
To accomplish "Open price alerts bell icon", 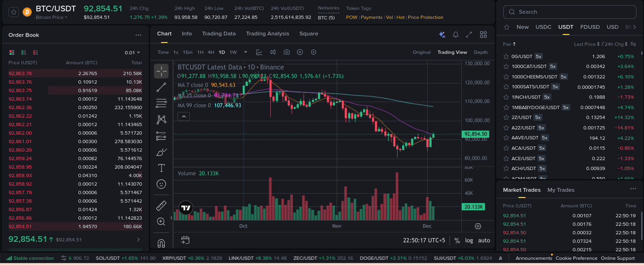I will [x=456, y=34].
